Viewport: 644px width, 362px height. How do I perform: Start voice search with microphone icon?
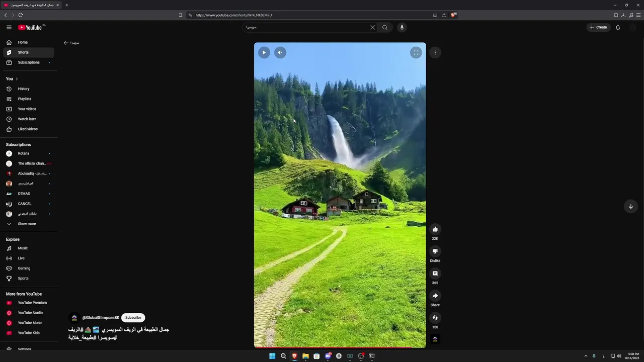(401, 28)
